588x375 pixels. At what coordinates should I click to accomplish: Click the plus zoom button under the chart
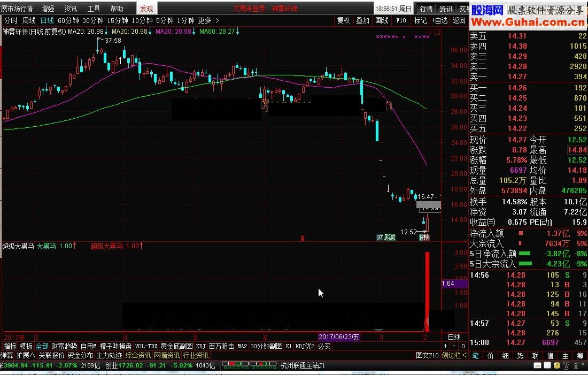click(x=445, y=346)
